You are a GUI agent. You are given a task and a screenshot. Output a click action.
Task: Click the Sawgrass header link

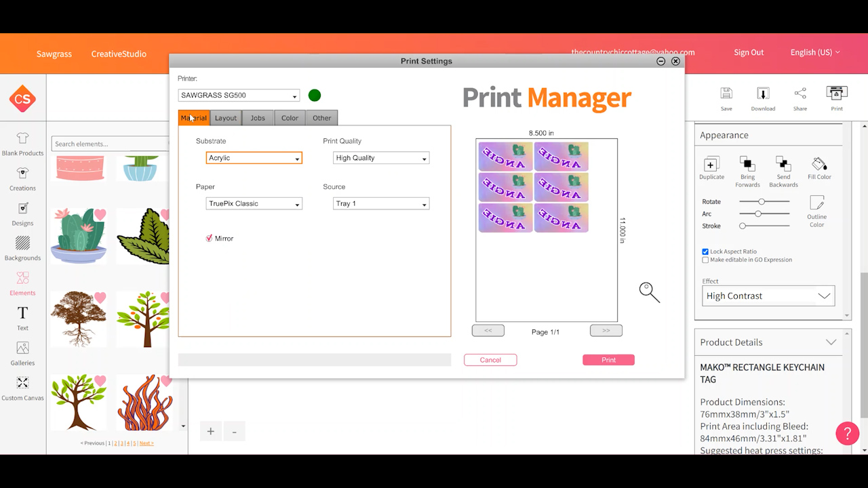(x=54, y=54)
